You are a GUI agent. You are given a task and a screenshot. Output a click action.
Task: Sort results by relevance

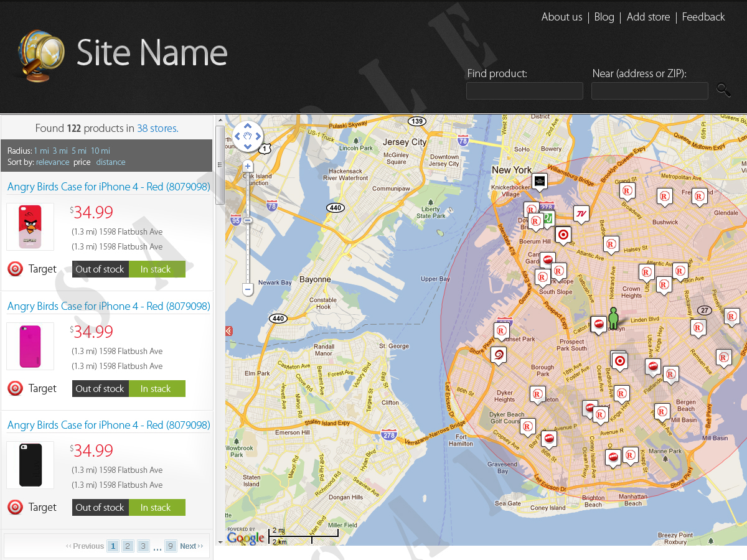52,162
